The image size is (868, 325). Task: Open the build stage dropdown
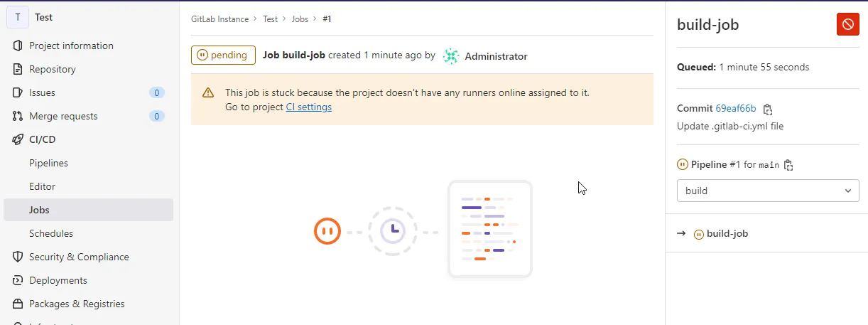(768, 191)
